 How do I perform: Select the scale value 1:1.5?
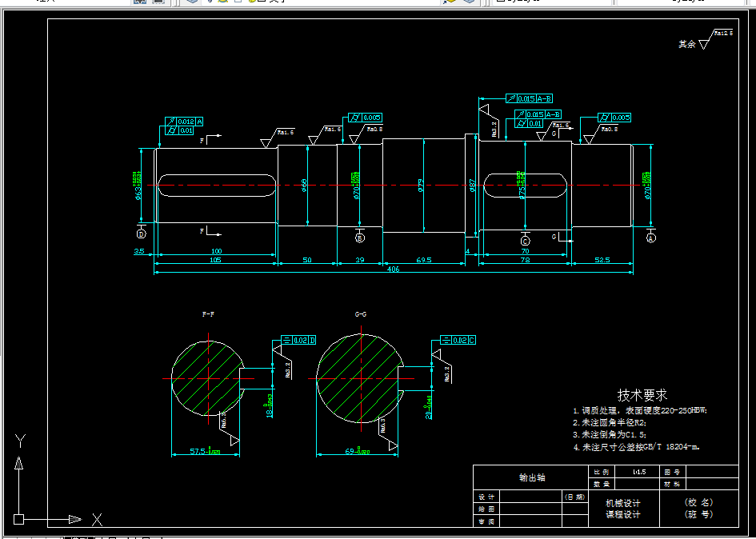click(x=639, y=472)
